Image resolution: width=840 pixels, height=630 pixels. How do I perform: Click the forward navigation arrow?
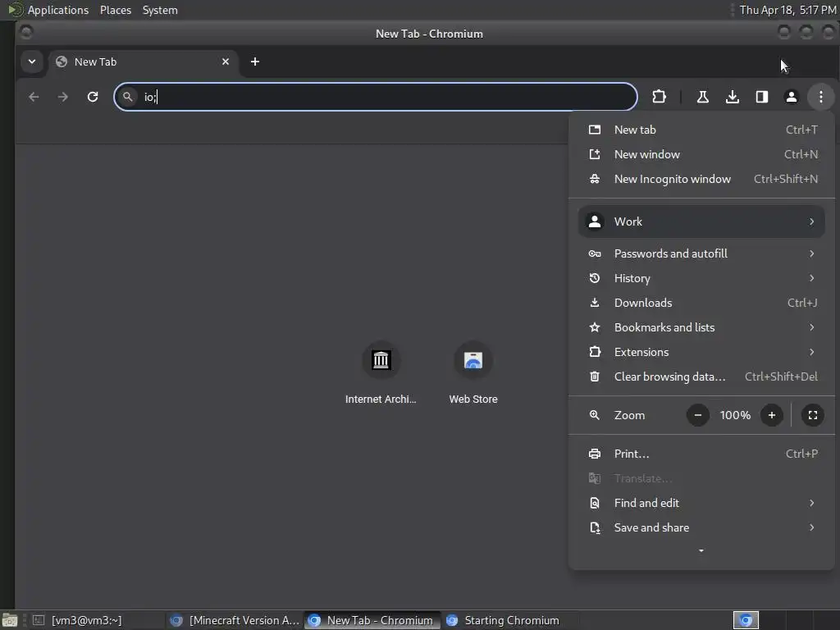[x=62, y=97]
